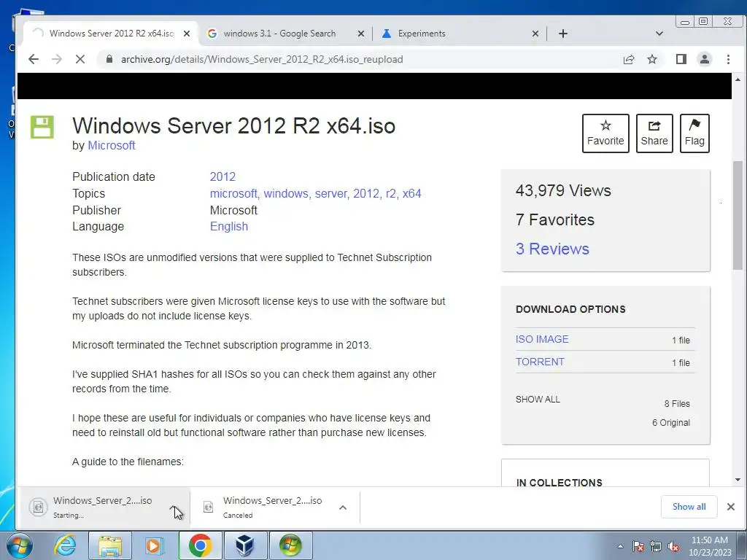Click the network tray icon
Viewport: 747px width, 560px height.
(656, 546)
